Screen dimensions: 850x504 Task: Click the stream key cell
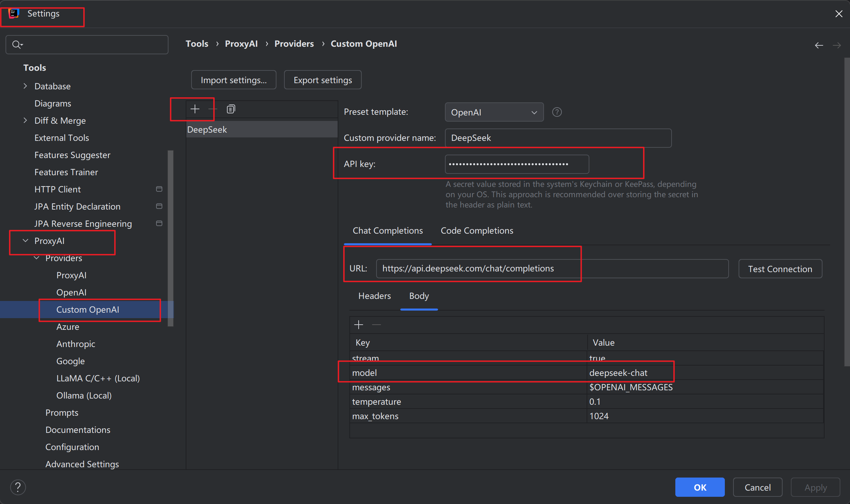[x=468, y=358]
